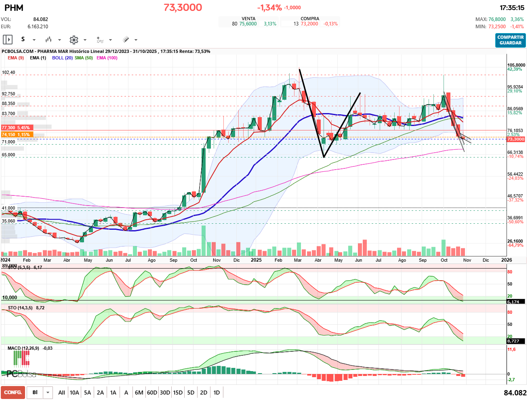Toggle the SMA (50) indicator label

tap(84, 58)
